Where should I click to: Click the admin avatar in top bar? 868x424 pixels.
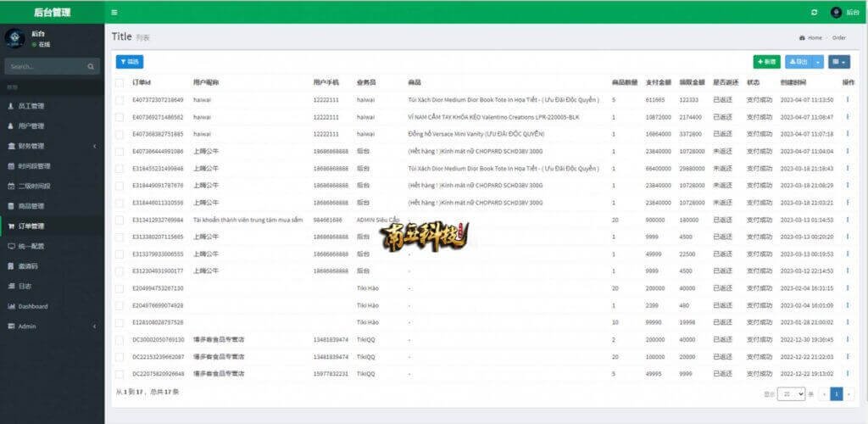click(836, 12)
